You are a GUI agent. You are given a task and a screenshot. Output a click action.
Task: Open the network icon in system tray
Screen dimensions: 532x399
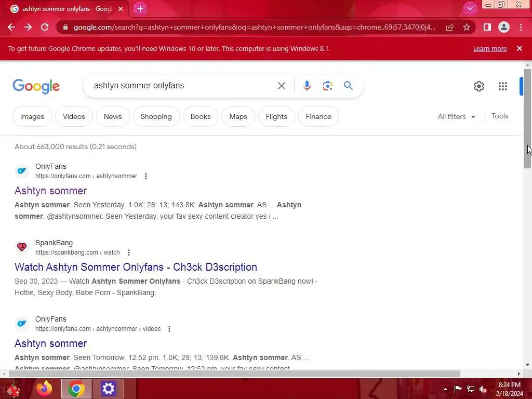[x=471, y=389]
